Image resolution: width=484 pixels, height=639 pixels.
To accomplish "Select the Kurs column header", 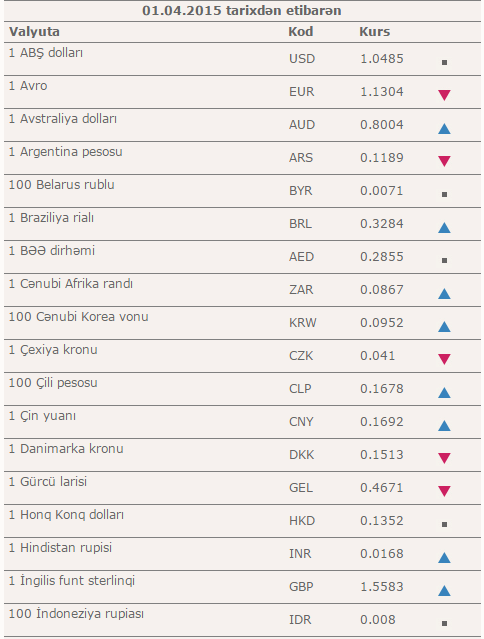I will click(374, 32).
